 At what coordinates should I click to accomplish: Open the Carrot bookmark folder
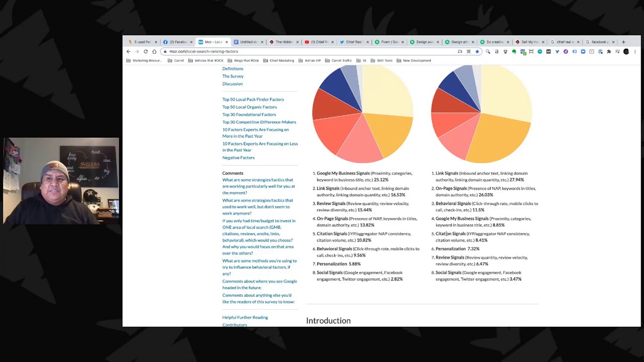click(176, 60)
